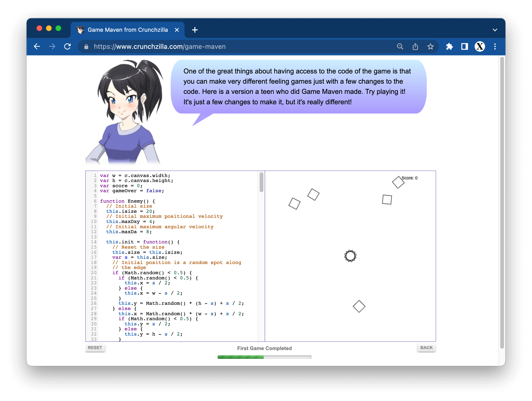Open a new tab with plus
This screenshot has width=532, height=401.
click(195, 30)
